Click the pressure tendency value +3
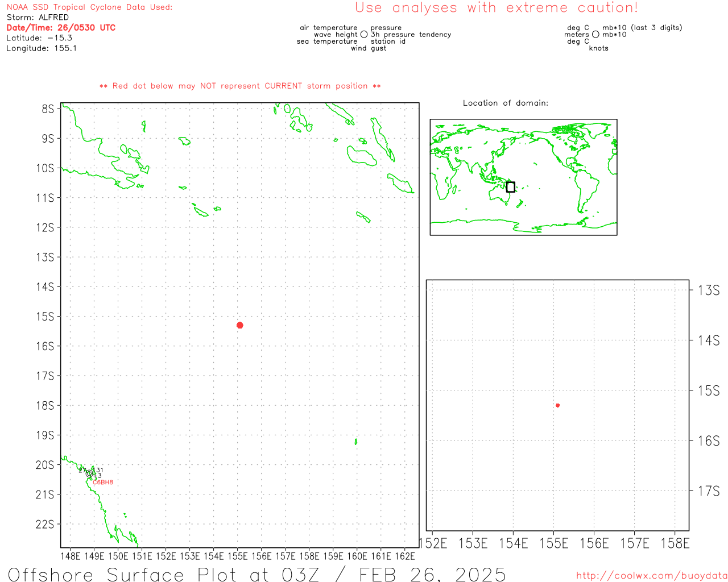Image resolution: width=728 pixels, height=582 pixels. pyautogui.click(x=98, y=476)
